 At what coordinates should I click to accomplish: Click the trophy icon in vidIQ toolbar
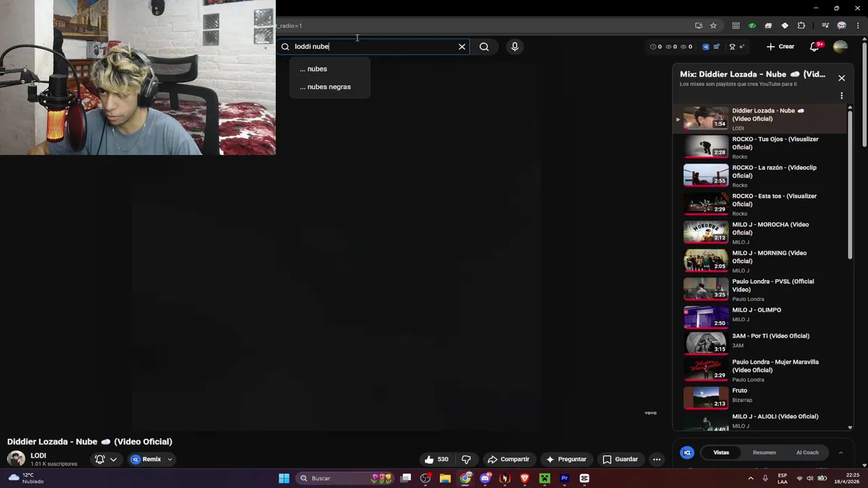(732, 47)
